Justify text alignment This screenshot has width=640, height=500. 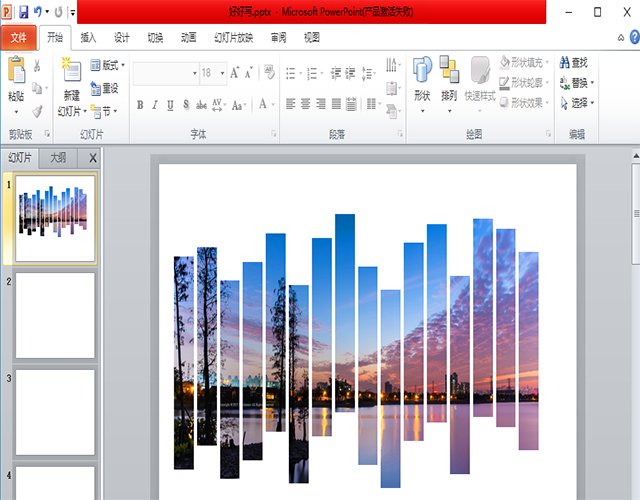point(336,104)
